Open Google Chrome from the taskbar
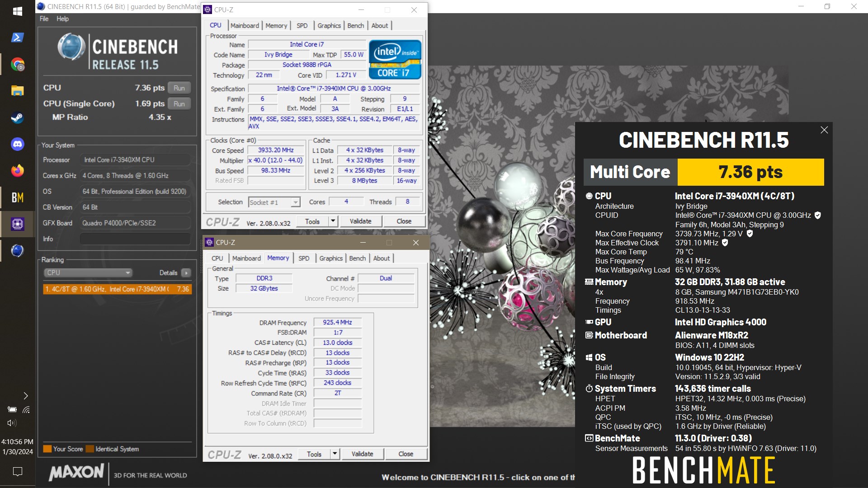Viewport: 868px width, 488px height. point(18,65)
